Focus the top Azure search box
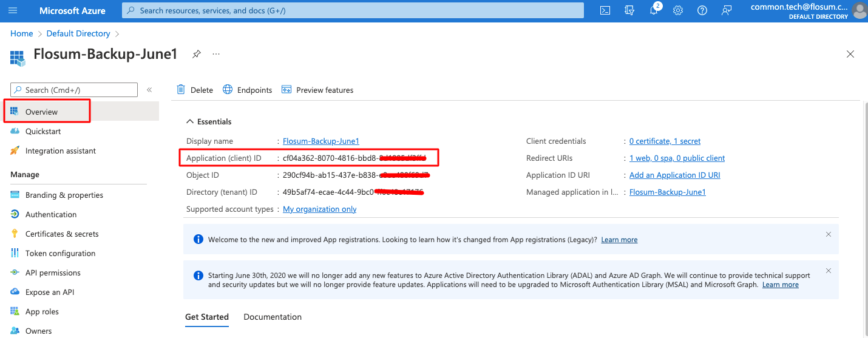Image resolution: width=868 pixels, height=338 pixels. (352, 10)
